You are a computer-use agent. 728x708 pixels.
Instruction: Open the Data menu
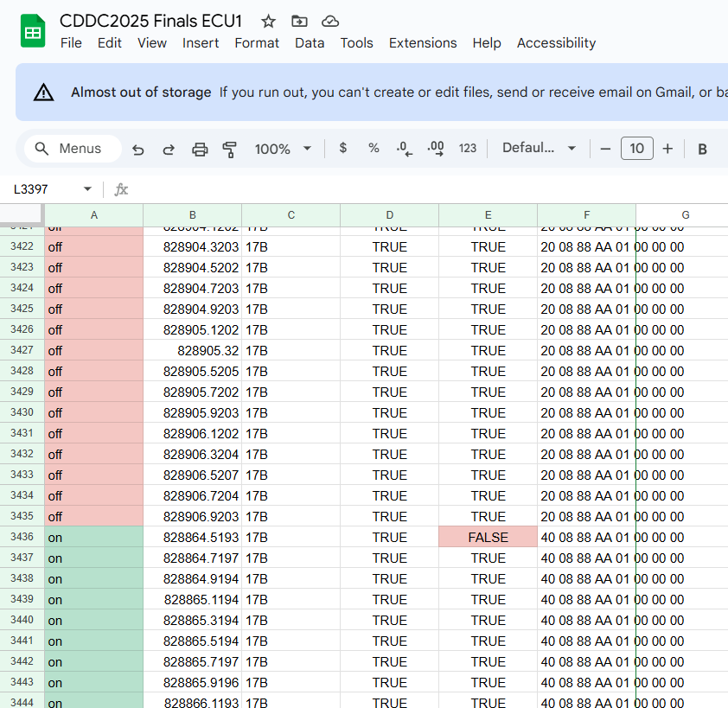[310, 43]
